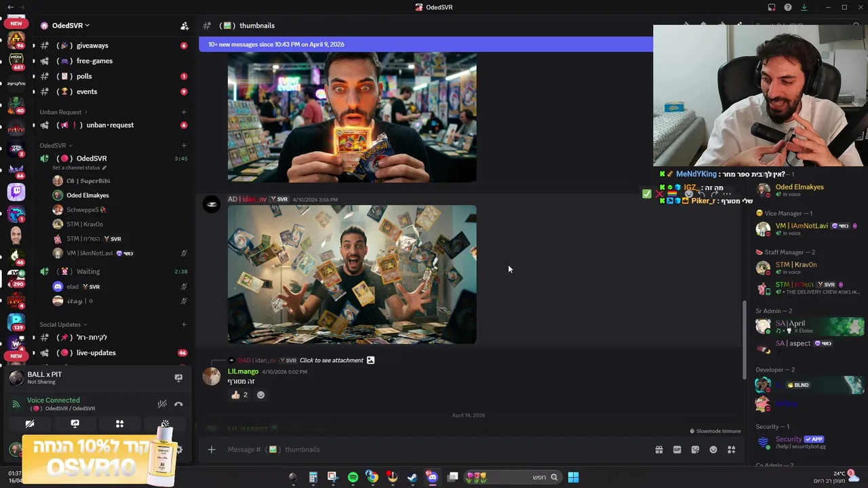Screen dimensions: 868x488
Task: Select voice user SchweppeS in channel list
Action: 86,210
